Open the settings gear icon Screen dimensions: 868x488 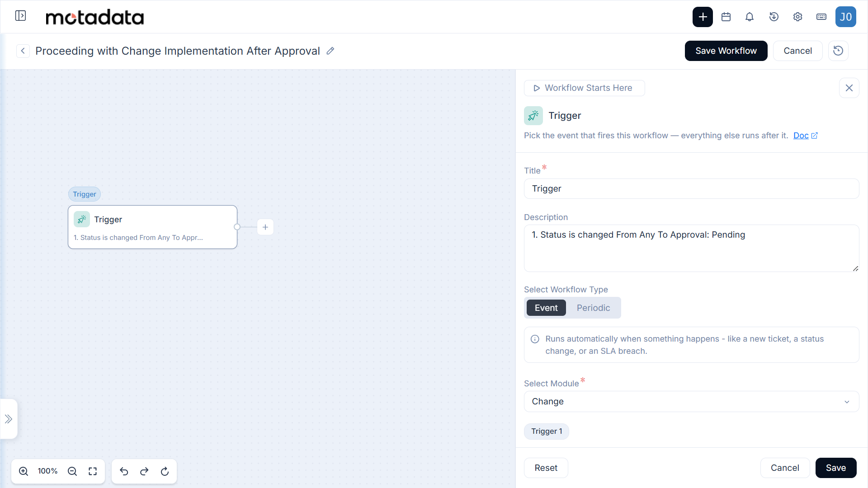point(797,17)
